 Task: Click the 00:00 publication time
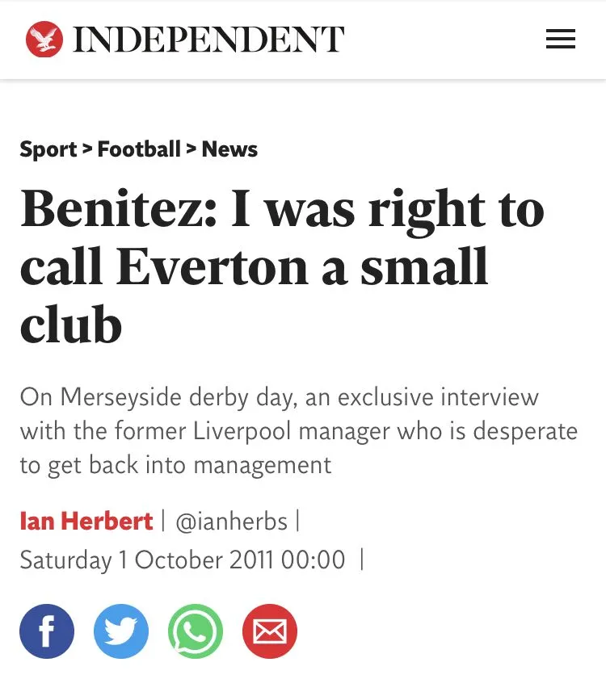[x=313, y=560]
